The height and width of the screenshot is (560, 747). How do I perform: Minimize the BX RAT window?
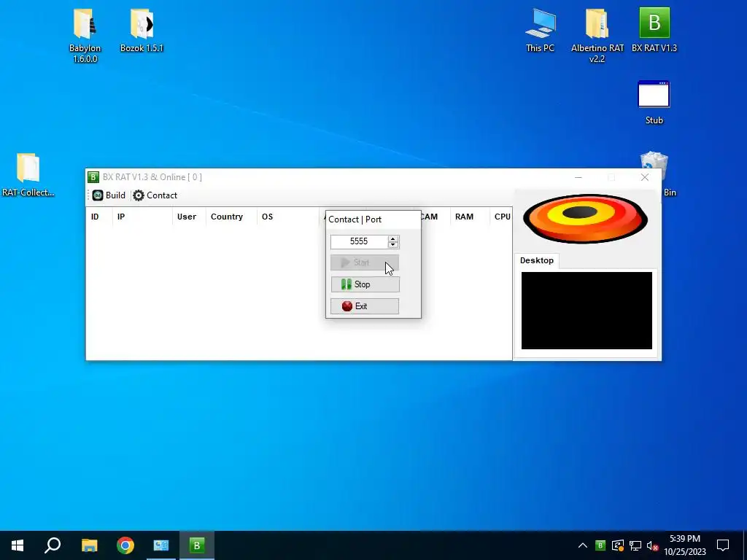[x=578, y=177]
